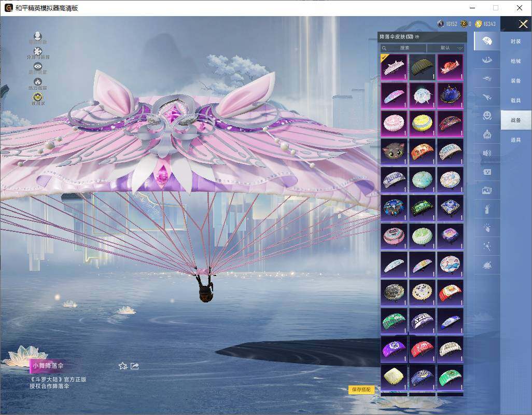The width and height of the screenshot is (532, 415).
Task: Close the inventory with the X button
Action: pos(523,24)
